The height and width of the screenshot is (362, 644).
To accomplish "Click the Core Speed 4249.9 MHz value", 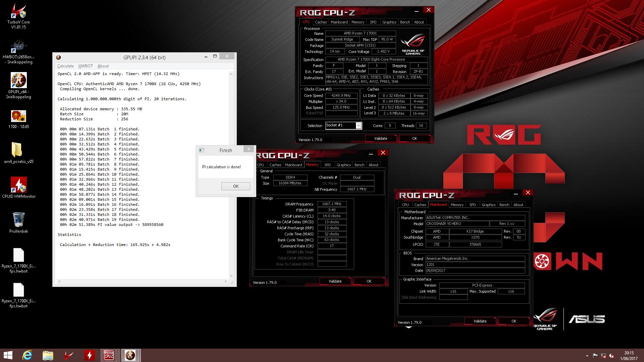I will [341, 96].
